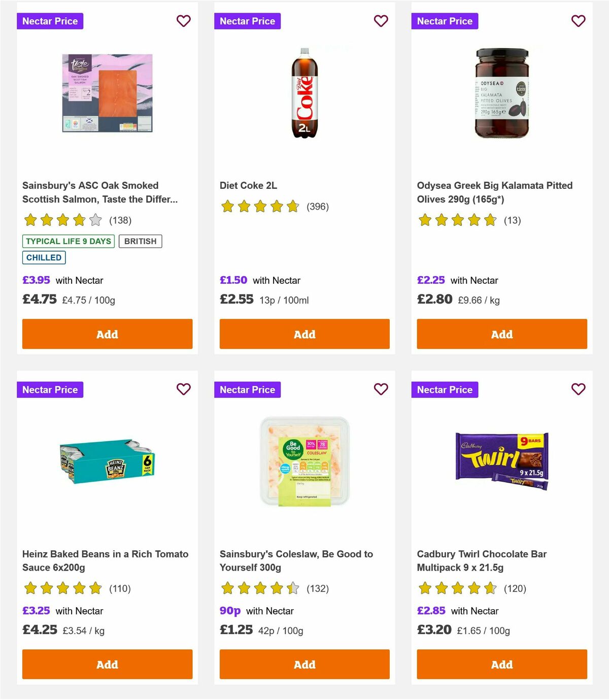
Task: Click the CHILLED filter tag
Action: pos(44,257)
